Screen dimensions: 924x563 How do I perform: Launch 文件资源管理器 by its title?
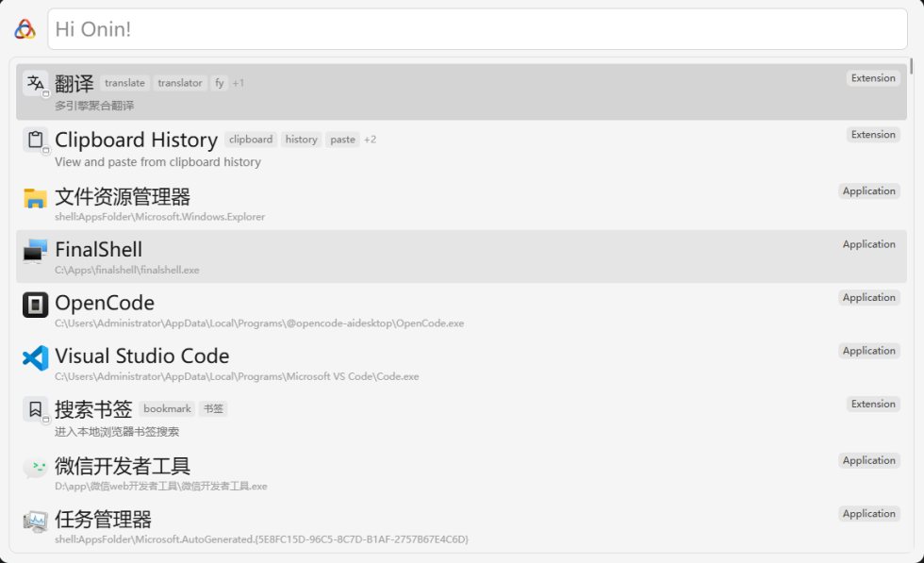pos(123,196)
